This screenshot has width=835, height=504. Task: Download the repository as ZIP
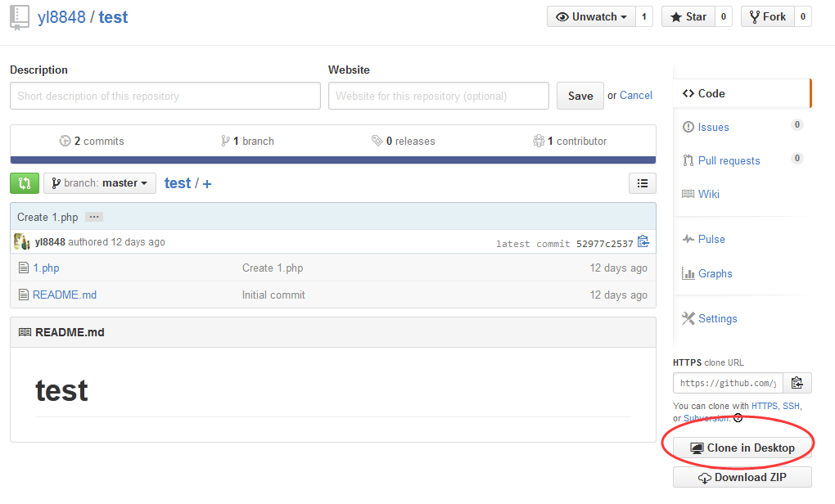coord(742,477)
